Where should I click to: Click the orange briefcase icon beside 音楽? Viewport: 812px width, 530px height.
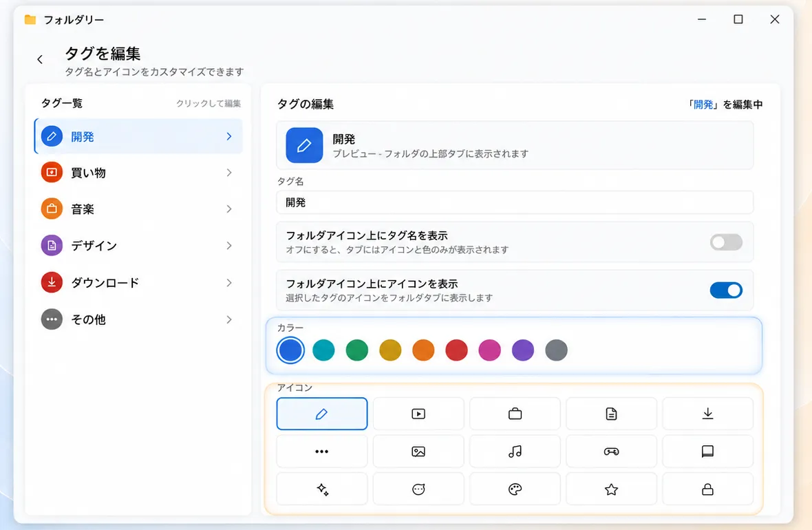click(x=52, y=209)
